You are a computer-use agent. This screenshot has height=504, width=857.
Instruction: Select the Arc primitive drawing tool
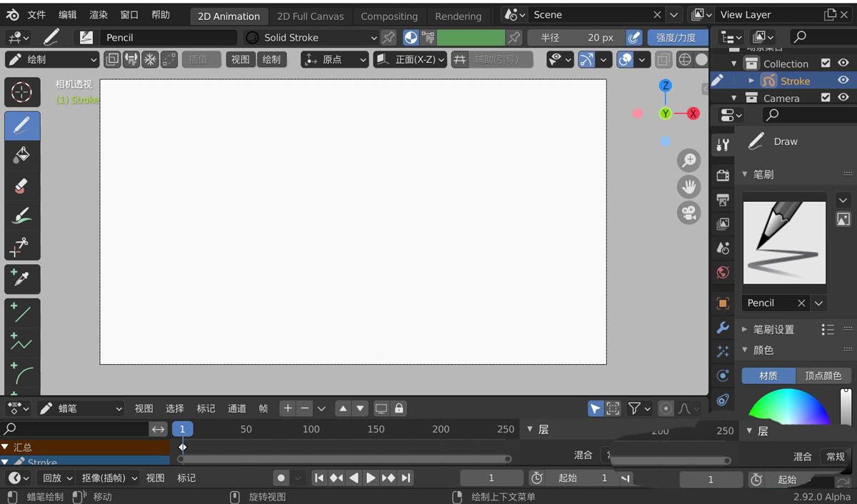point(22,372)
